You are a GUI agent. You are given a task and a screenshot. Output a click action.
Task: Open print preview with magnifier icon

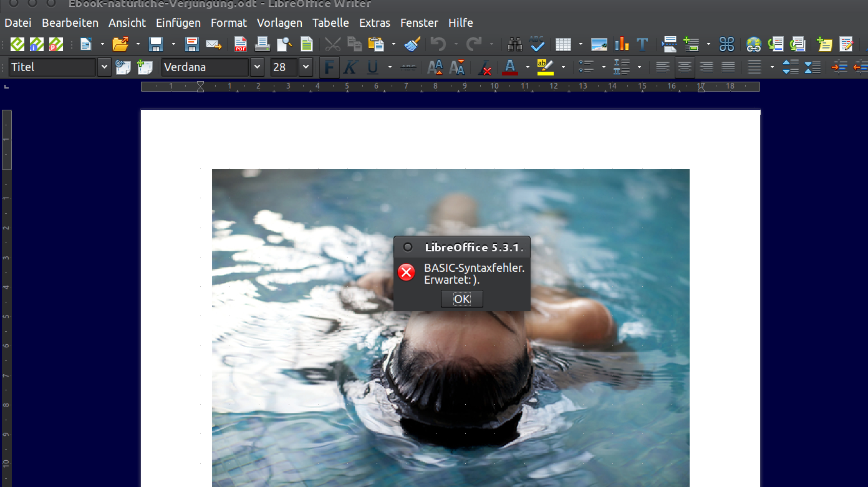tap(284, 44)
